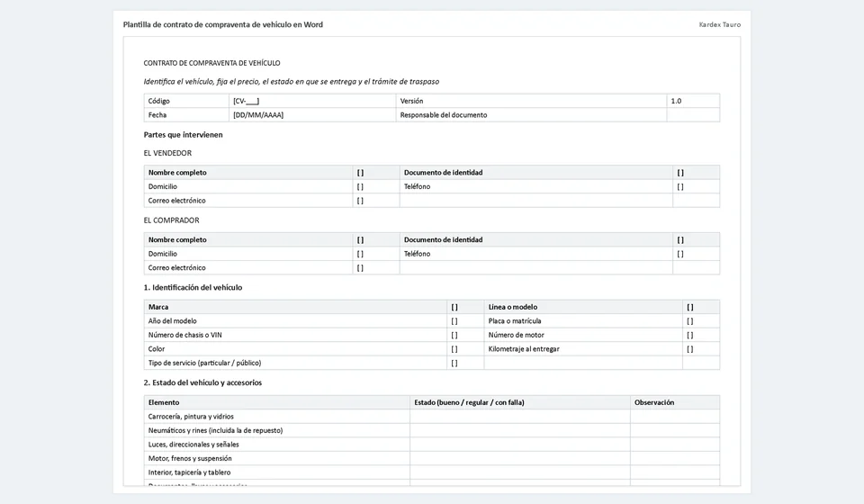Click the 'Línea o modelo' cell
864x504 pixels.
[583, 307]
